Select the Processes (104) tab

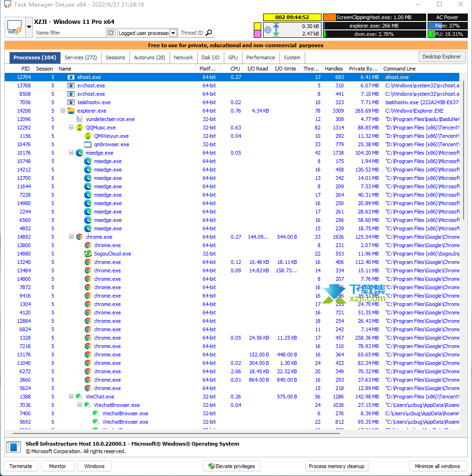coord(35,57)
